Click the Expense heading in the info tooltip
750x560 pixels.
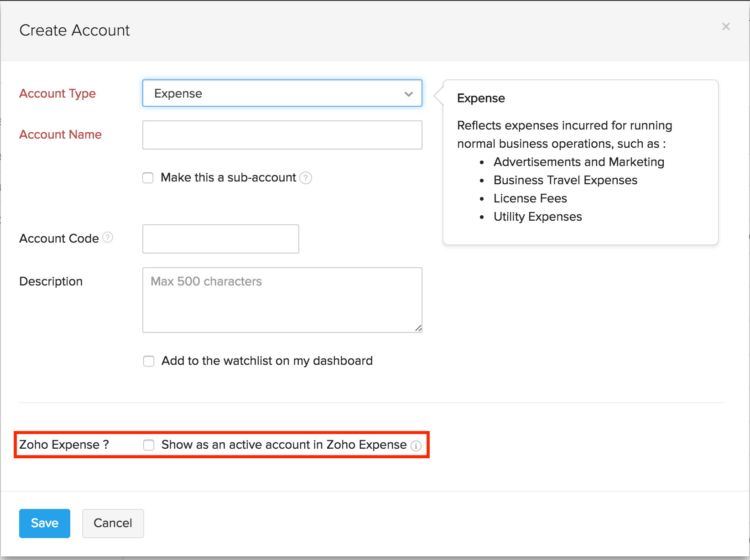click(x=481, y=98)
